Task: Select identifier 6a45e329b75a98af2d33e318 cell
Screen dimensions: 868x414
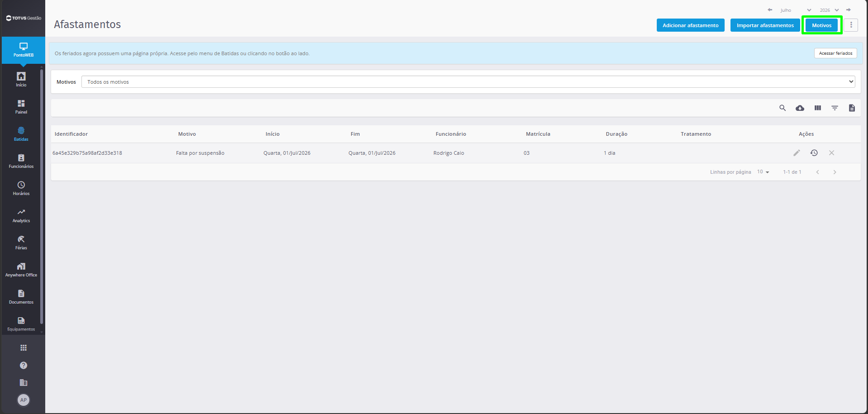Action: (87, 153)
